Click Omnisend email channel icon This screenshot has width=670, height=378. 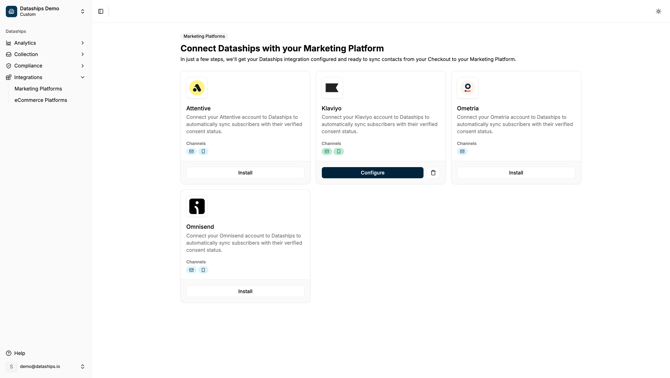point(191,270)
